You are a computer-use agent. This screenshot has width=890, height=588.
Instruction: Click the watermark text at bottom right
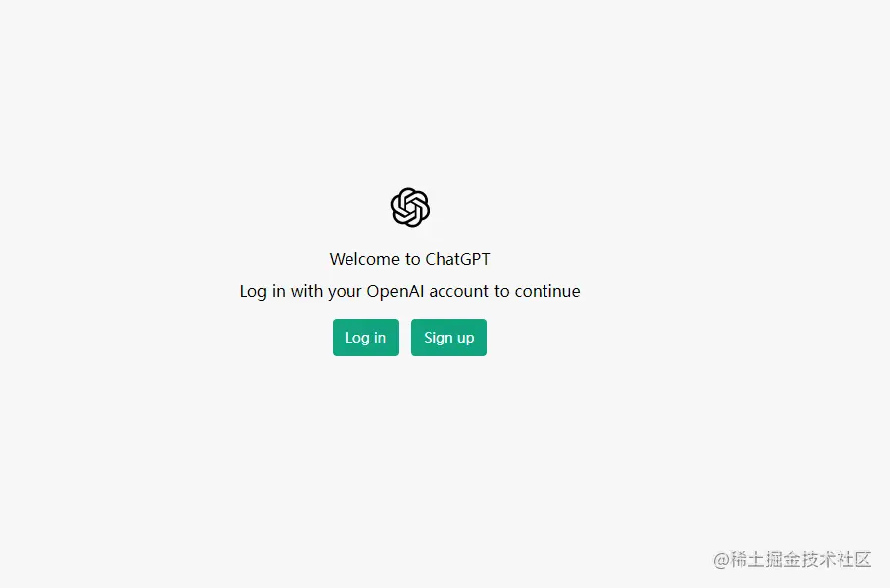pyautogui.click(x=792, y=559)
